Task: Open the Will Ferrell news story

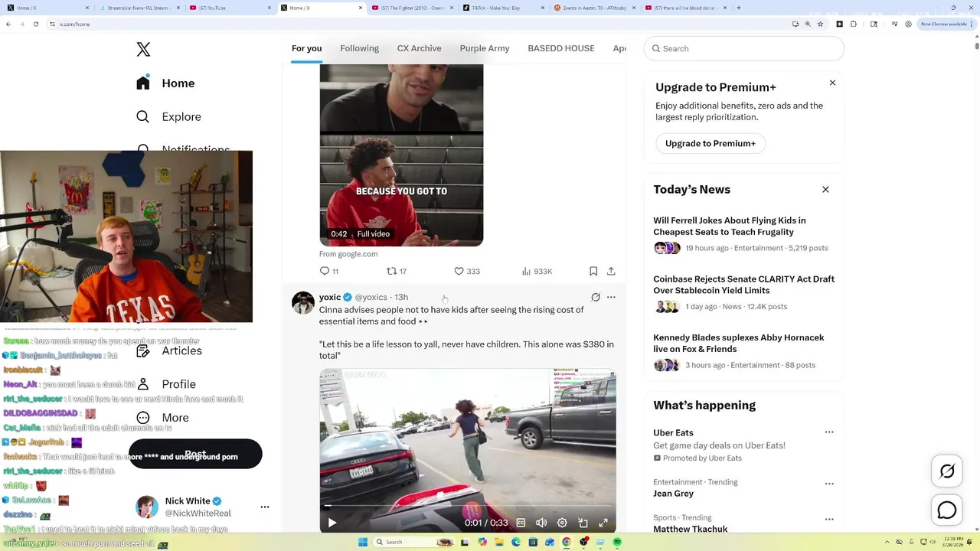Action: [743, 234]
